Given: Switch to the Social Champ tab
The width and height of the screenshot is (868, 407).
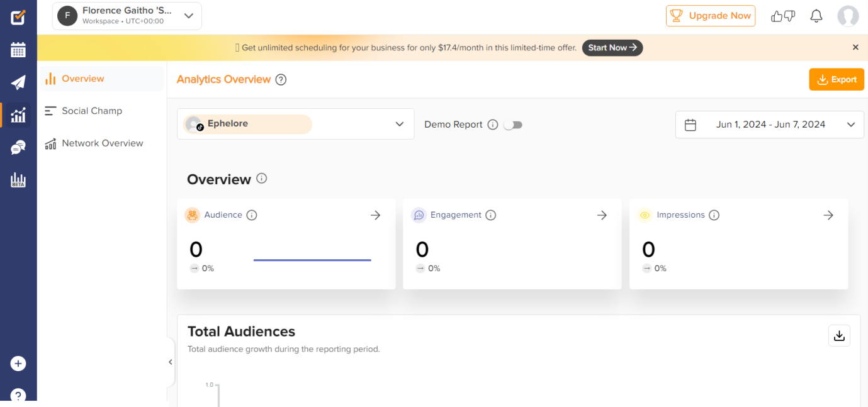Looking at the screenshot, I should 91,111.
